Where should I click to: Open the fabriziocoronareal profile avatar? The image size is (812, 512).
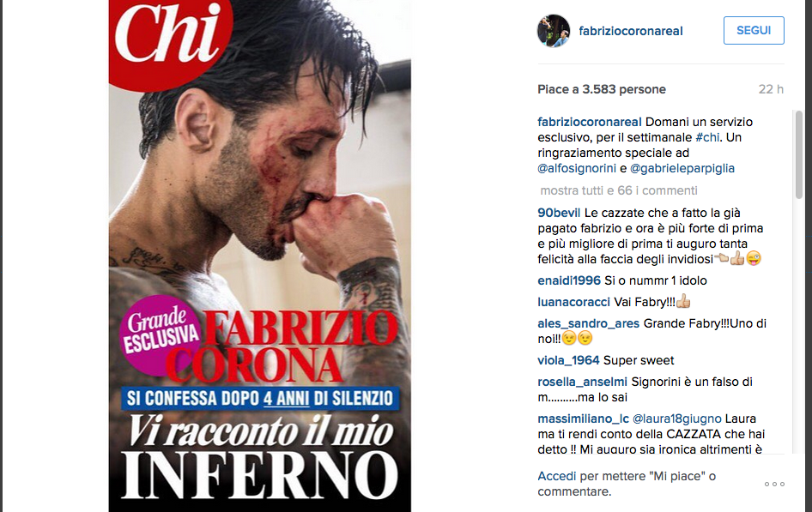click(554, 31)
